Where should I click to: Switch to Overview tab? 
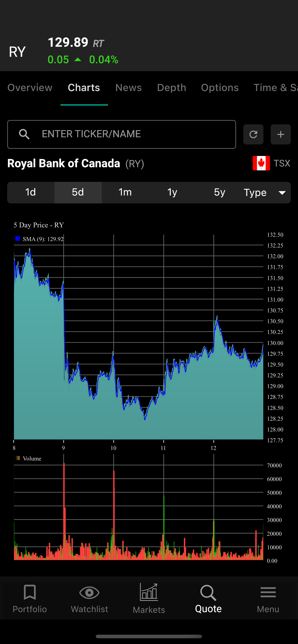[30, 88]
